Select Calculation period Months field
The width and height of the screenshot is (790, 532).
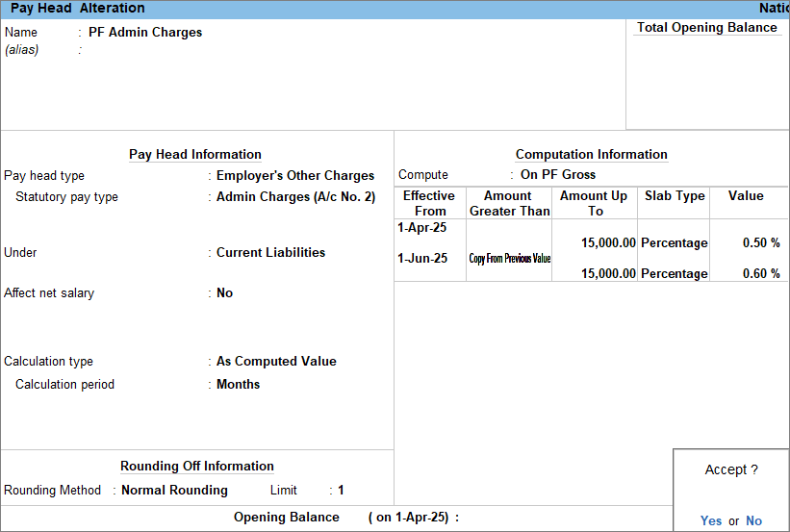point(238,385)
